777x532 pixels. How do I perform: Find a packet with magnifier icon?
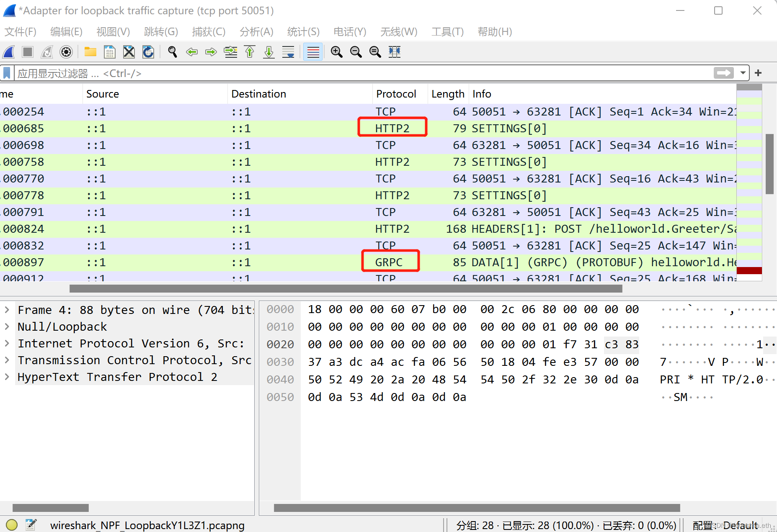pyautogui.click(x=172, y=52)
